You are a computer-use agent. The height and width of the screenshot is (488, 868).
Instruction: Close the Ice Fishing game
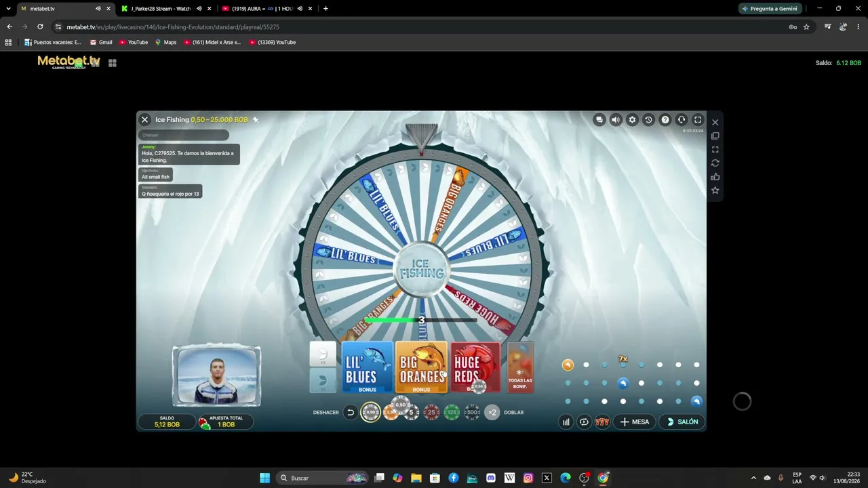(144, 119)
